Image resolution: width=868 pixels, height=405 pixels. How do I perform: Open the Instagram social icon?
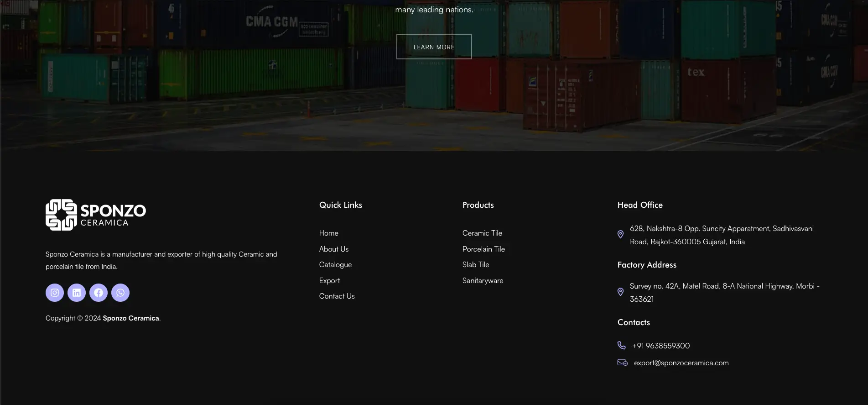pos(55,293)
